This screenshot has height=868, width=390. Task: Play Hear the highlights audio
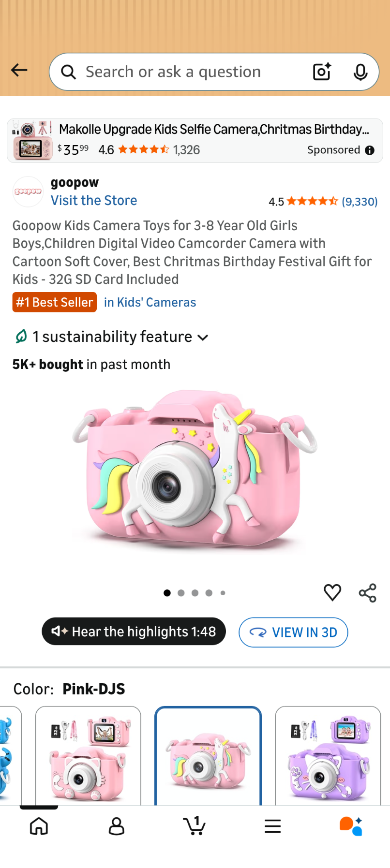coord(134,632)
